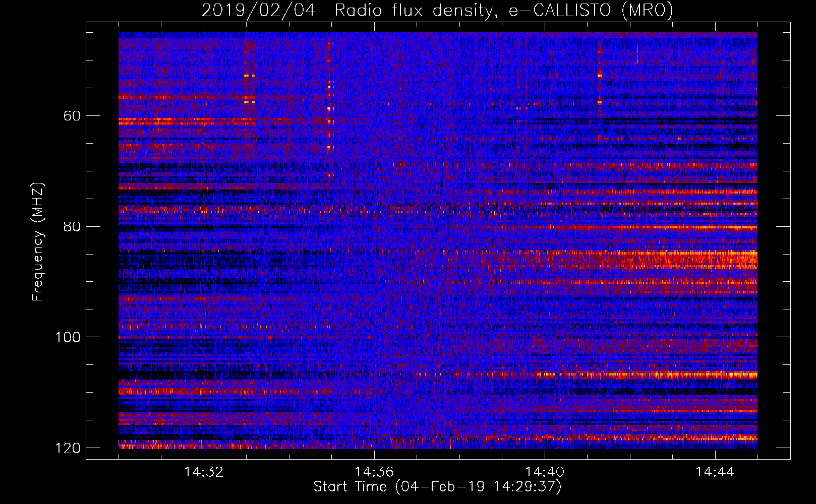The image size is (816, 504).
Task: Click the 80 frequency tick label
Action: pyautogui.click(x=72, y=226)
